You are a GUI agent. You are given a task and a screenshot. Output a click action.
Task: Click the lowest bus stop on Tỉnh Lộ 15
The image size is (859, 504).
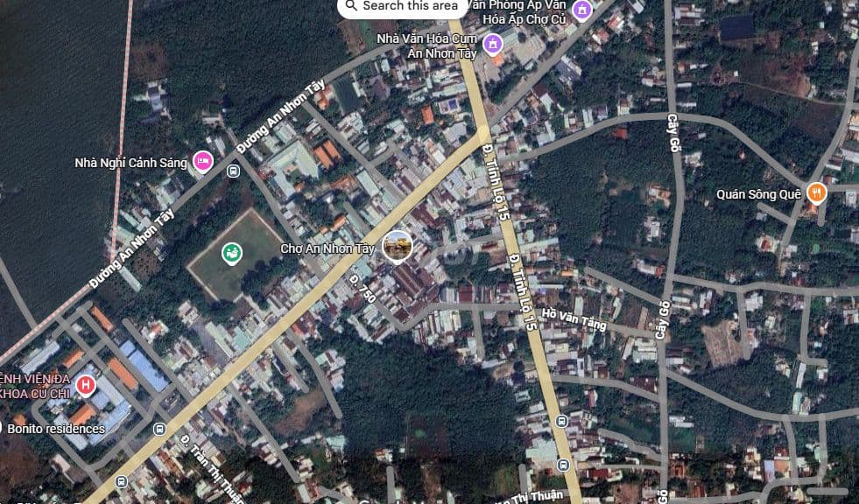click(x=562, y=464)
